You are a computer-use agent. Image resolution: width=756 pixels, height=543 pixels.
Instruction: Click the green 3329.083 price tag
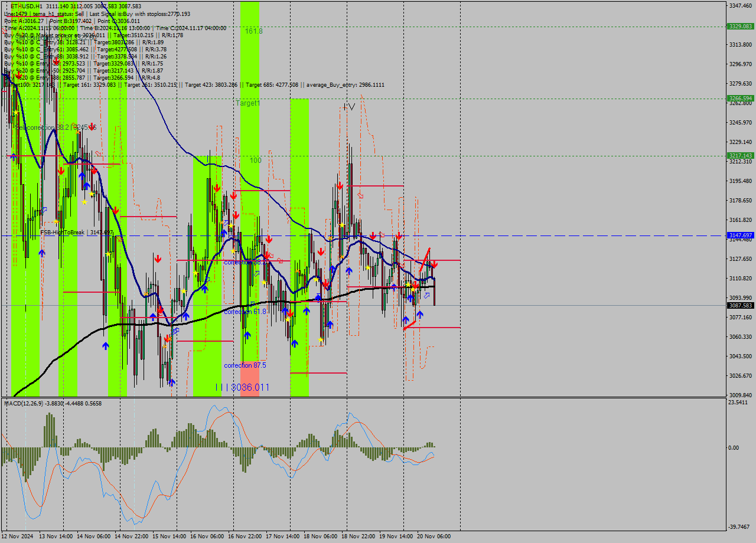point(741,26)
